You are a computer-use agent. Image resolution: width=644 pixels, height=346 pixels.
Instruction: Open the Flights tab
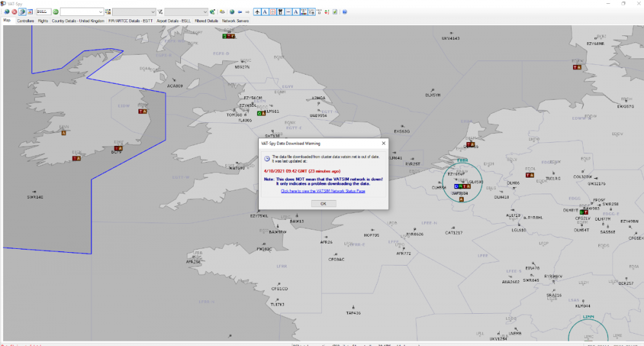[43, 21]
